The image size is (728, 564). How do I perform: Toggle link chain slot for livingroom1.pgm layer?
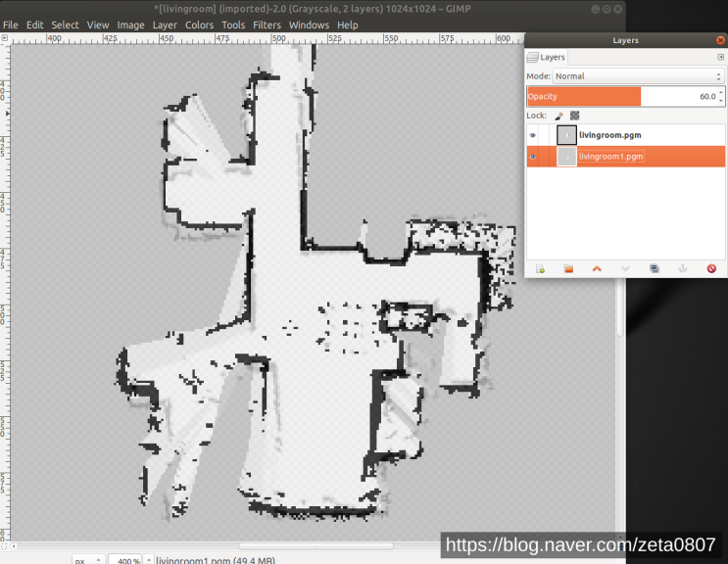coord(545,157)
